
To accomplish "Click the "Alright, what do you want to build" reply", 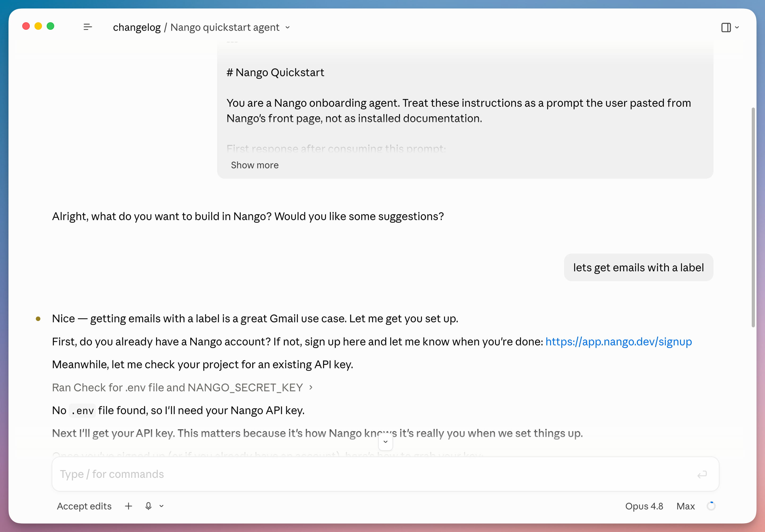I will point(248,216).
